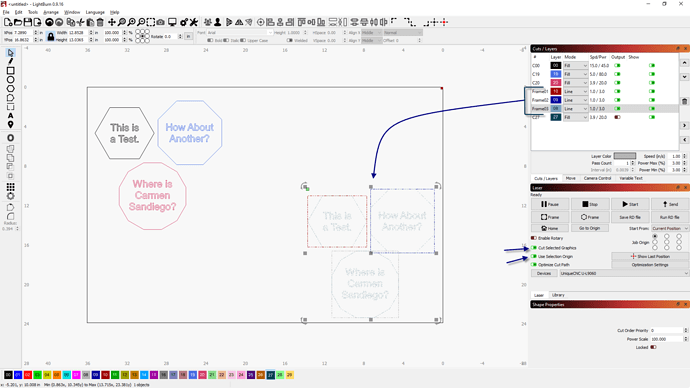Toggle Use Selection Origin switch
The image size is (690, 388).
tap(534, 256)
